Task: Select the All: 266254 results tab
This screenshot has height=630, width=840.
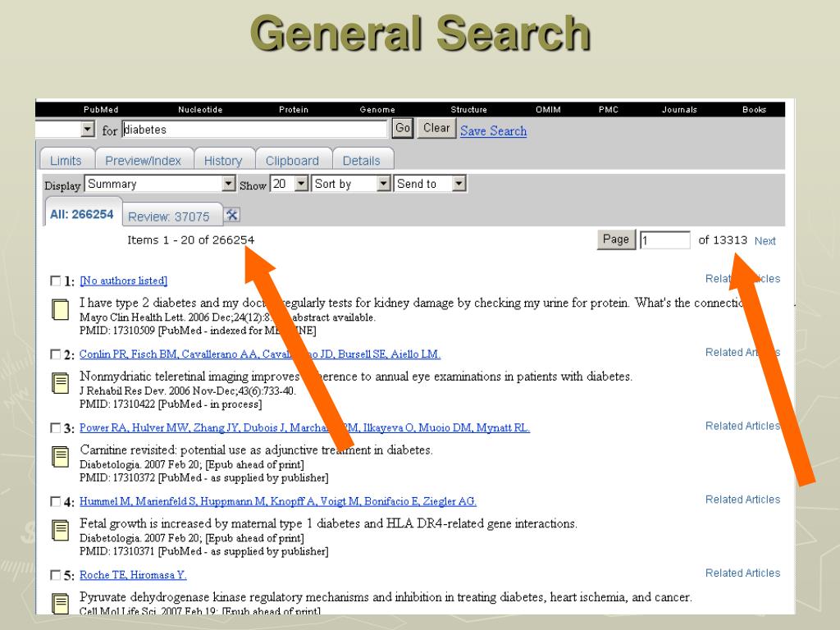Action: pos(82,214)
